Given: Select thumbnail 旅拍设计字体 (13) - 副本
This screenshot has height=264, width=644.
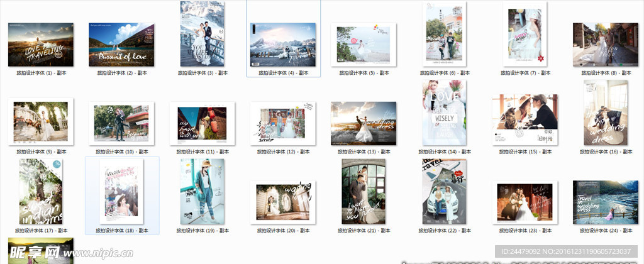Looking at the screenshot, I should [x=364, y=124].
